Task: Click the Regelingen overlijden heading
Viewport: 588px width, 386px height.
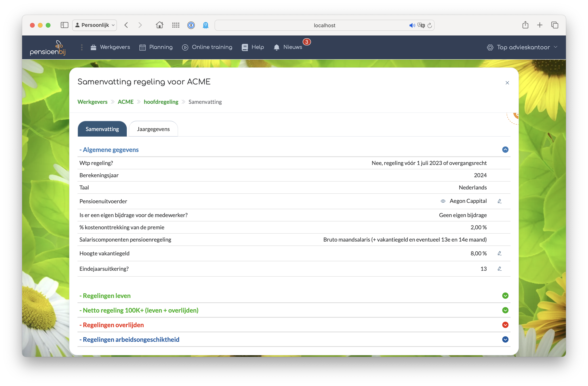Action: (x=112, y=325)
